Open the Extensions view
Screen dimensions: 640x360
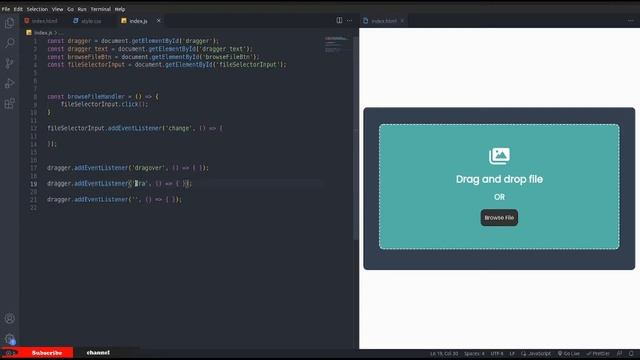click(x=9, y=103)
